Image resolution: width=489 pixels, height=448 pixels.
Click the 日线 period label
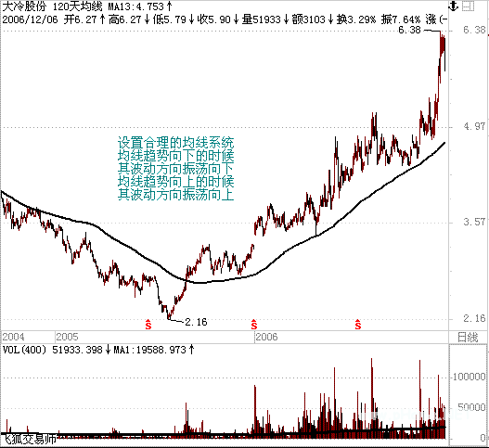(468, 337)
